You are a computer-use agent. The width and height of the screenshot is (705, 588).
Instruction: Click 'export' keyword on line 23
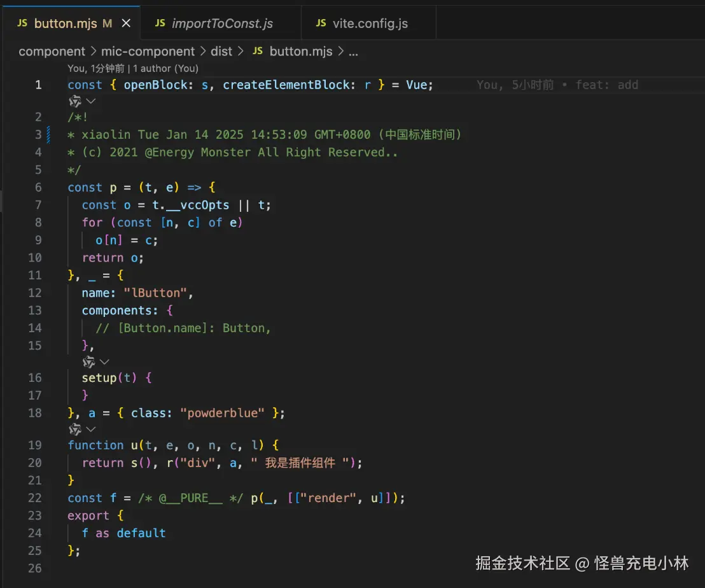88,515
